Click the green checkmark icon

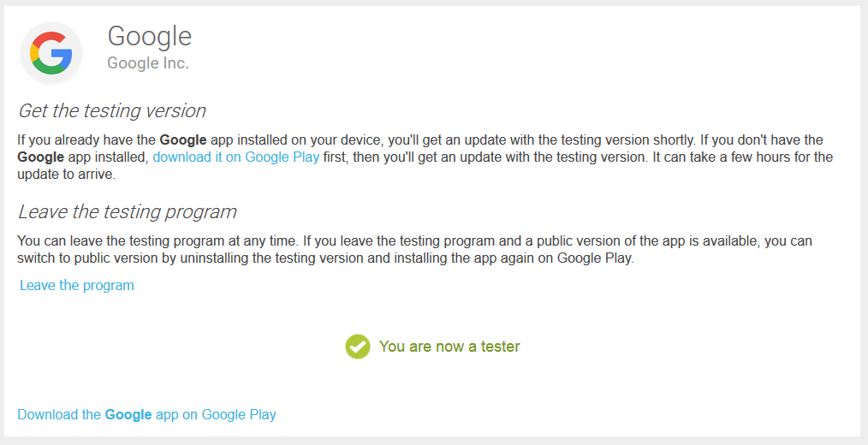coord(358,347)
